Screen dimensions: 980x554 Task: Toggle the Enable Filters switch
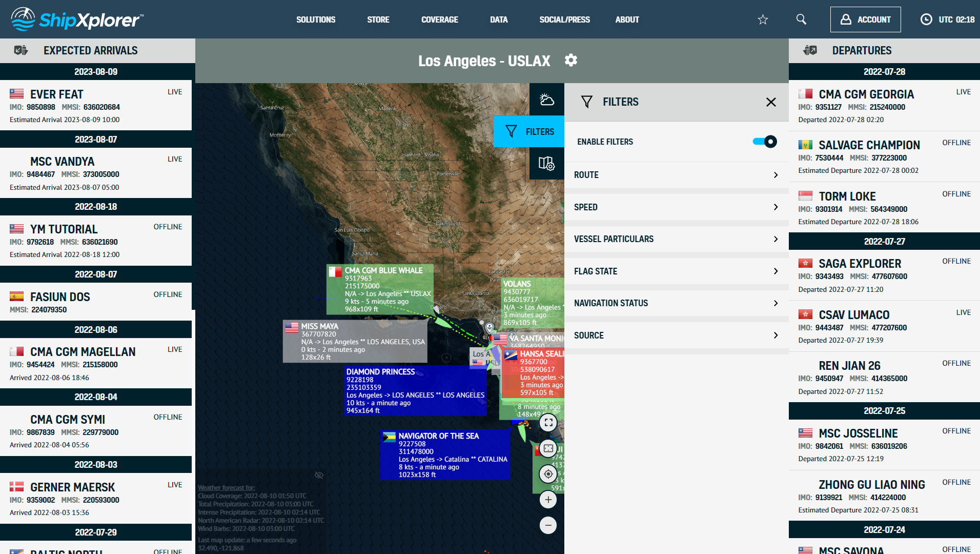[x=764, y=142]
